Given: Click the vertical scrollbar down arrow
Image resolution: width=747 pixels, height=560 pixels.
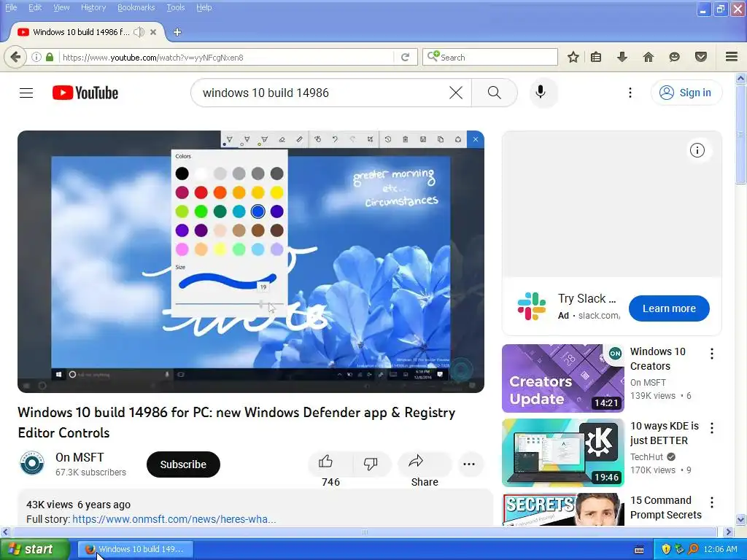Looking at the screenshot, I should click(741, 519).
